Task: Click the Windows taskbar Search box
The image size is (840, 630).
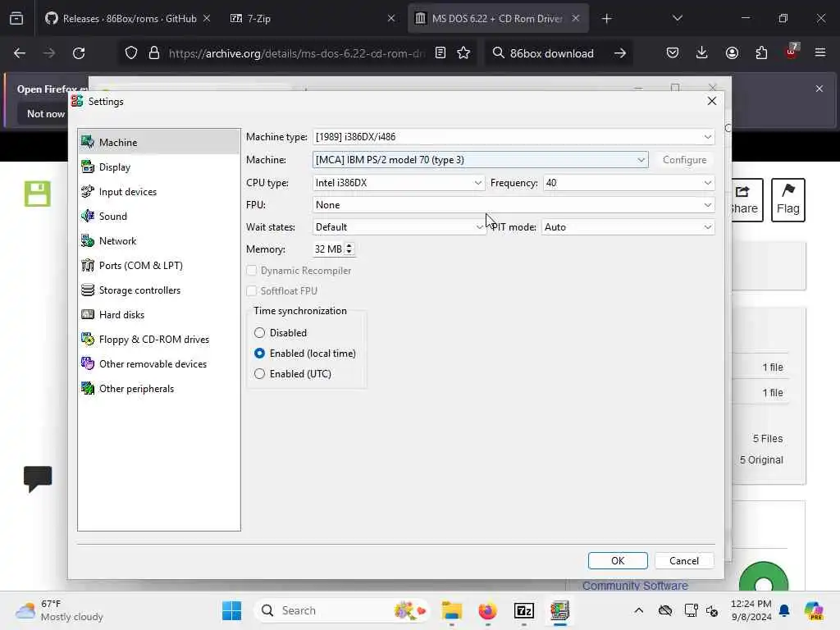Action: 341,610
